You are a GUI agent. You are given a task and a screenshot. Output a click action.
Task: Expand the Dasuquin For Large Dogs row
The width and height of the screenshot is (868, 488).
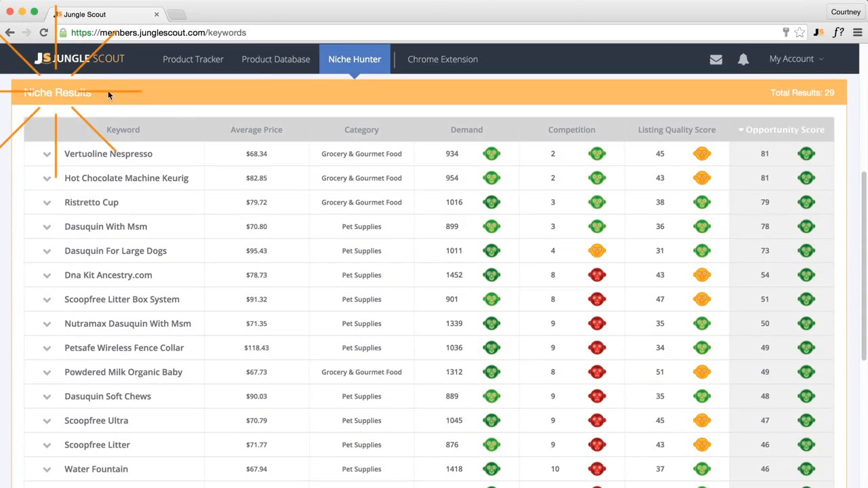pos(47,251)
